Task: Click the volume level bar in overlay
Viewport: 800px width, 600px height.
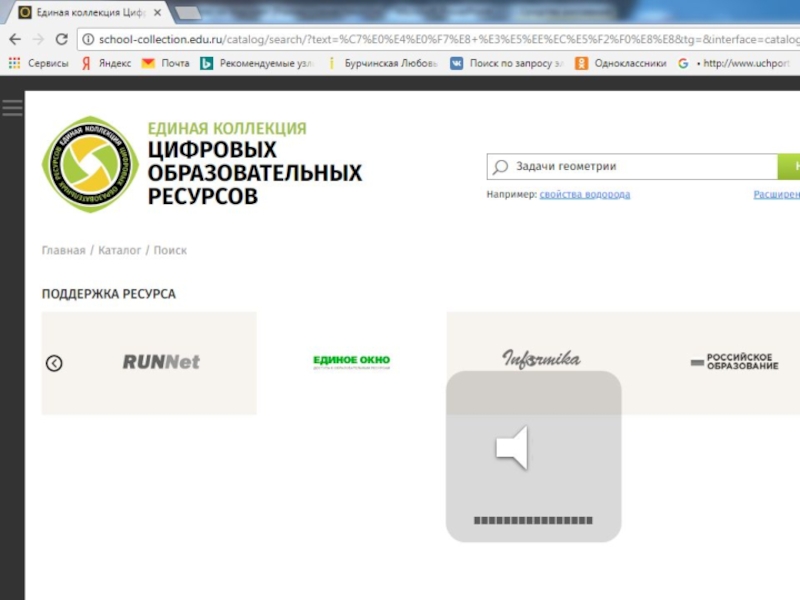Action: [533, 520]
